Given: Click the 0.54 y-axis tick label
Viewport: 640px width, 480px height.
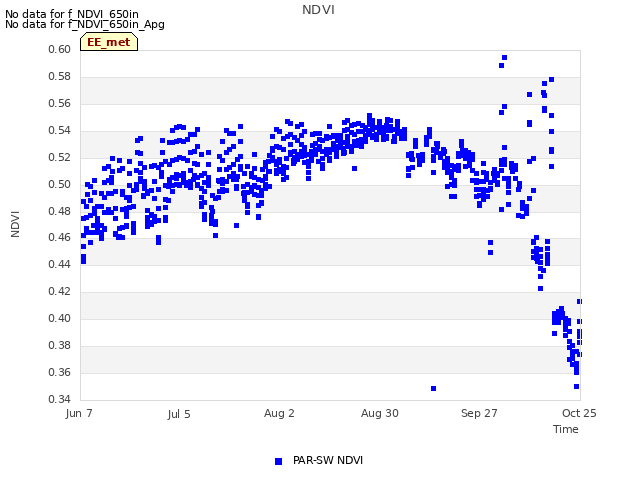Looking at the screenshot, I should [60, 130].
